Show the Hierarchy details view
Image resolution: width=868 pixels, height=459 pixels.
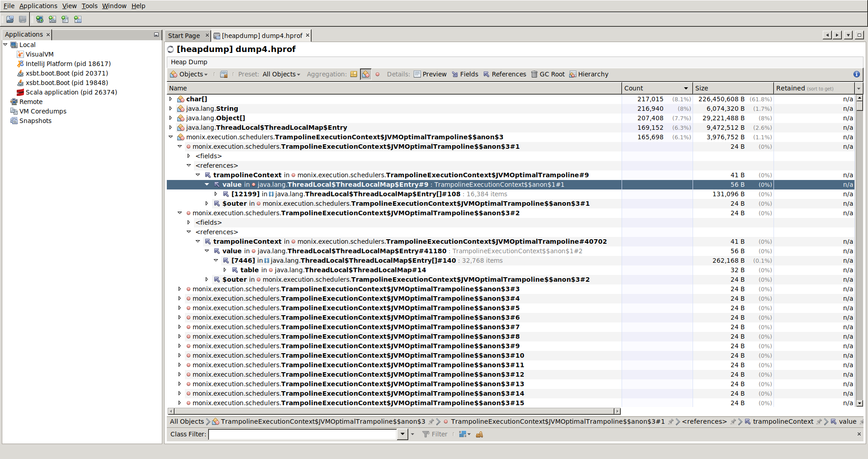[x=589, y=74]
